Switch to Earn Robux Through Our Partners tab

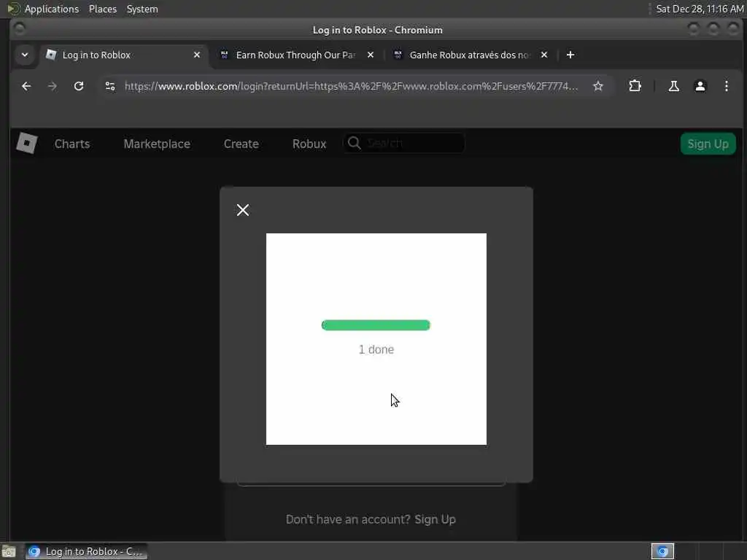[x=295, y=55]
